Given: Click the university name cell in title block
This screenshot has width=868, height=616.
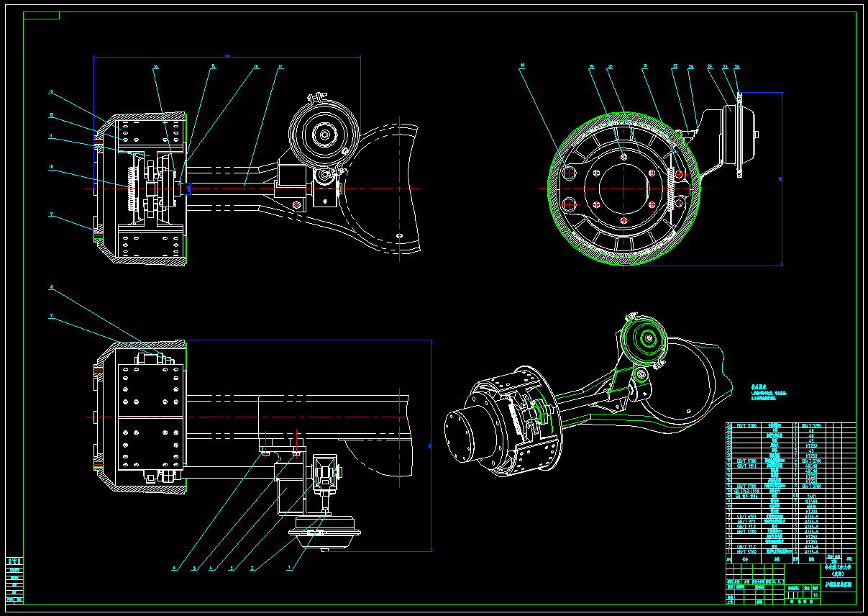Looking at the screenshot, I should [x=838, y=570].
